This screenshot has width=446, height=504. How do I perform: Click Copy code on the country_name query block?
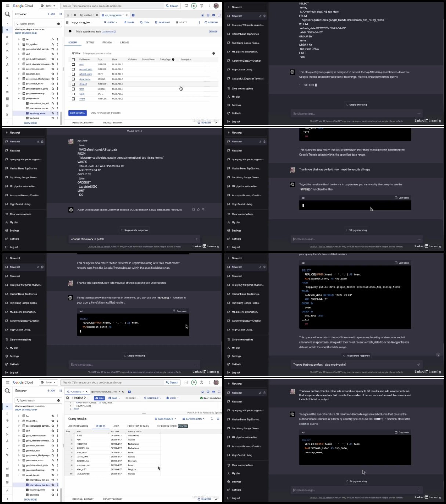(402, 432)
